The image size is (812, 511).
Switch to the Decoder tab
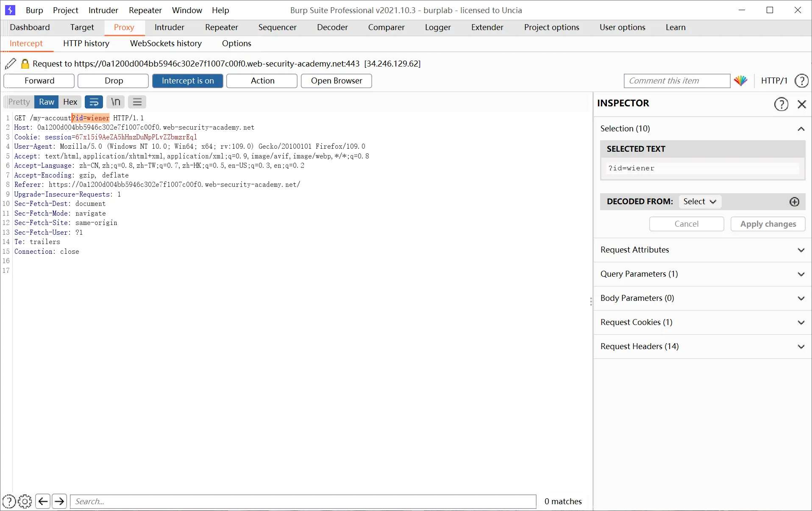(332, 27)
